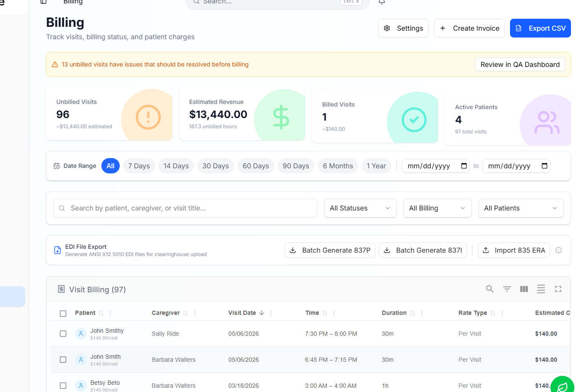This screenshot has width=588, height=392.
Task: Check the John Smith row checkbox
Action: pyautogui.click(x=63, y=360)
